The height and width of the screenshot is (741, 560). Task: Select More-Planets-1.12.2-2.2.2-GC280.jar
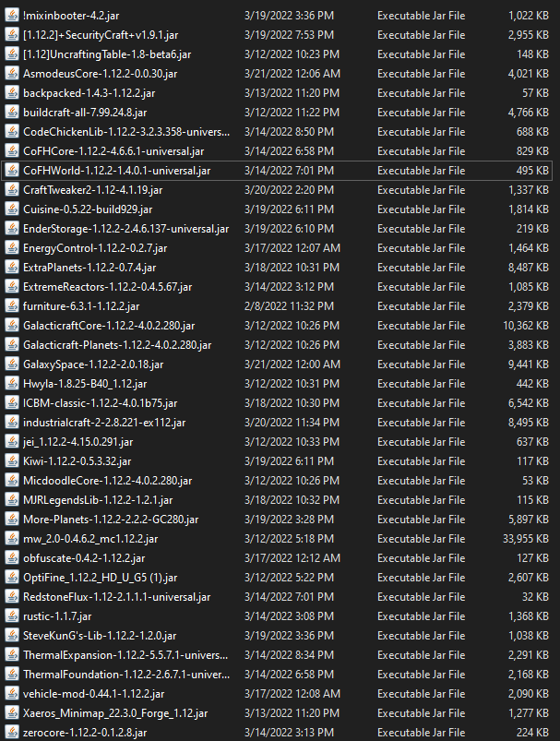coord(111,520)
